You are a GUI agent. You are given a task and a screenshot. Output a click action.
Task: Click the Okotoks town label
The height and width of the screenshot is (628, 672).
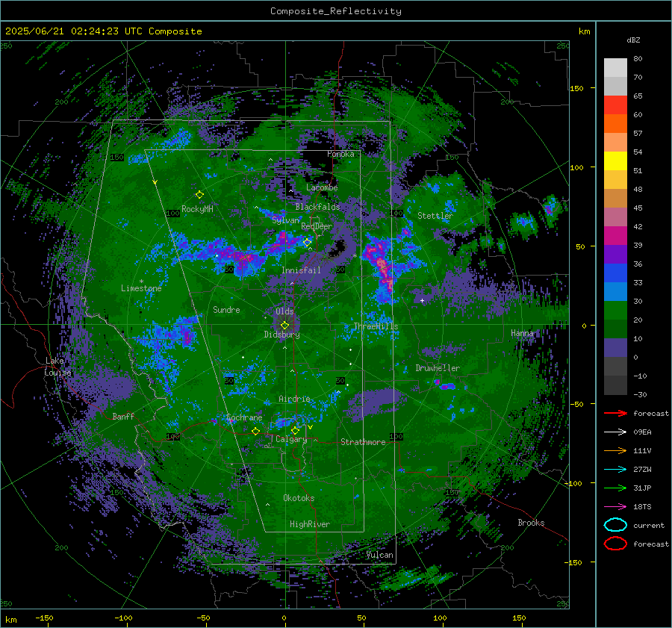(x=299, y=498)
